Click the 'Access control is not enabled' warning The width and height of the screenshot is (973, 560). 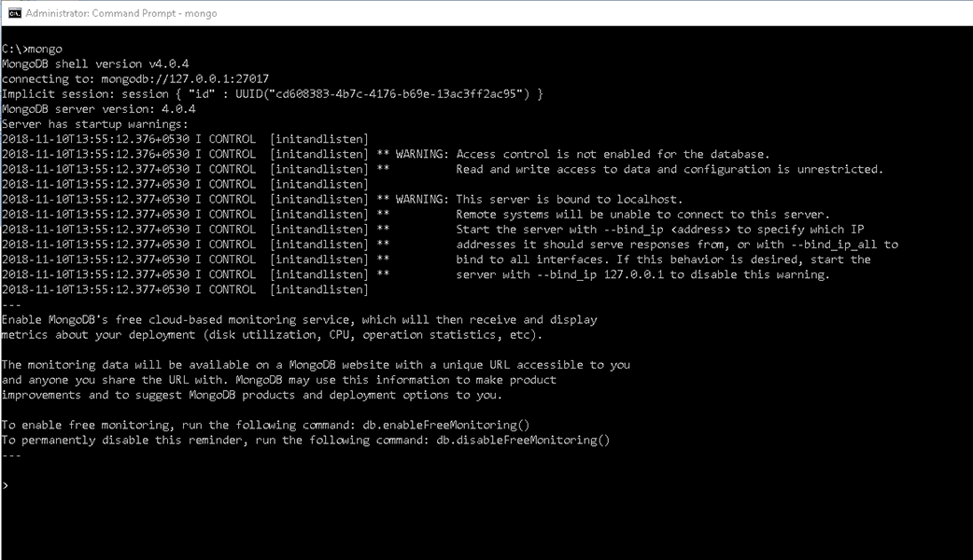click(x=613, y=154)
